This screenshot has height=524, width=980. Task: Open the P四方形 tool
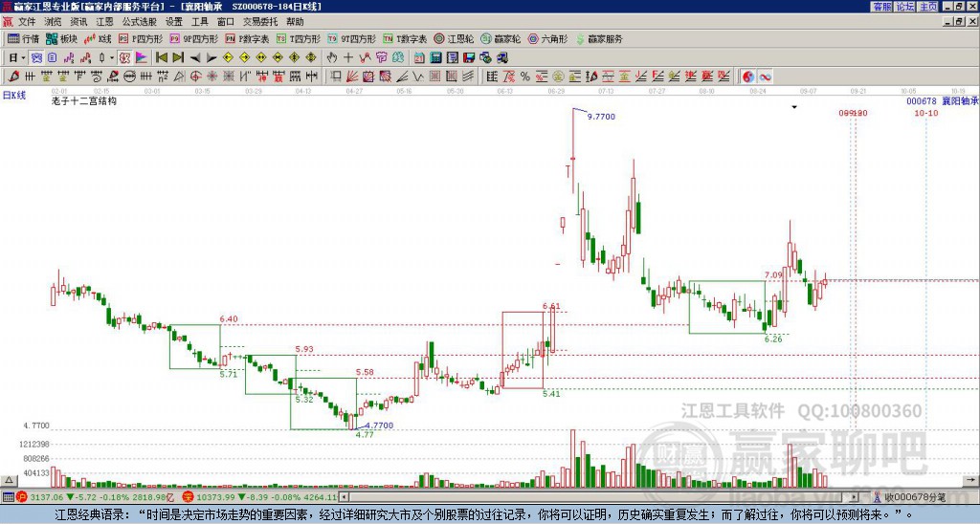coord(141,38)
